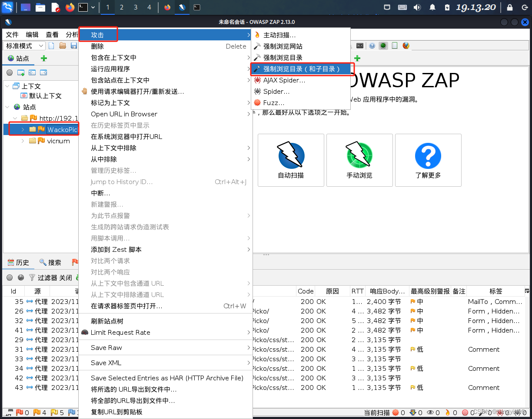
Task: Mute the system volume in the tray
Action: [417, 7]
